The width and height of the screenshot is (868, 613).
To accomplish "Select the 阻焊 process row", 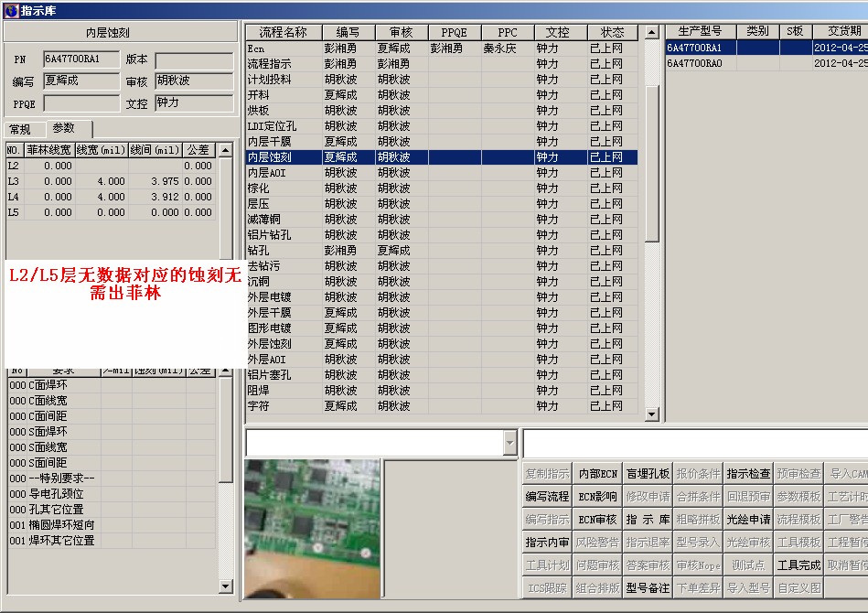I will click(x=442, y=391).
